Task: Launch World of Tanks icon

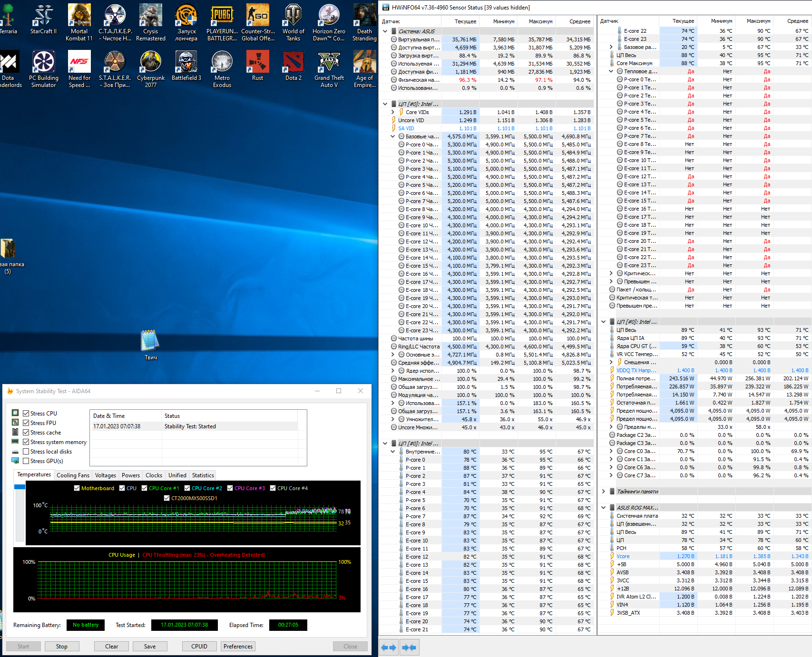Action: tap(293, 23)
